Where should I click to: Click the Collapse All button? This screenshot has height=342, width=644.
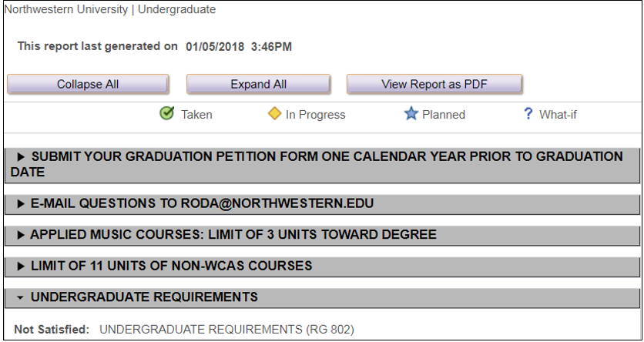[x=88, y=84]
